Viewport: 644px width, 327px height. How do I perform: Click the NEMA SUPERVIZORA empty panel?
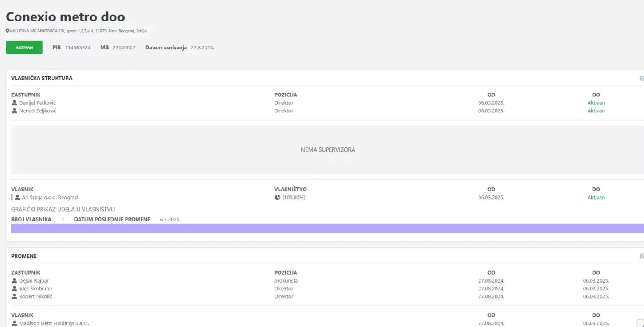(327, 150)
